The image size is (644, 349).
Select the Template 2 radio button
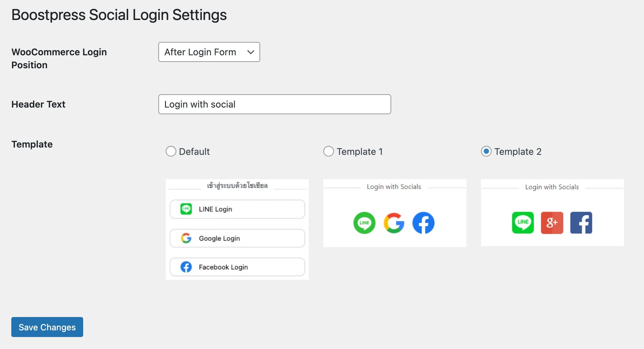point(486,151)
